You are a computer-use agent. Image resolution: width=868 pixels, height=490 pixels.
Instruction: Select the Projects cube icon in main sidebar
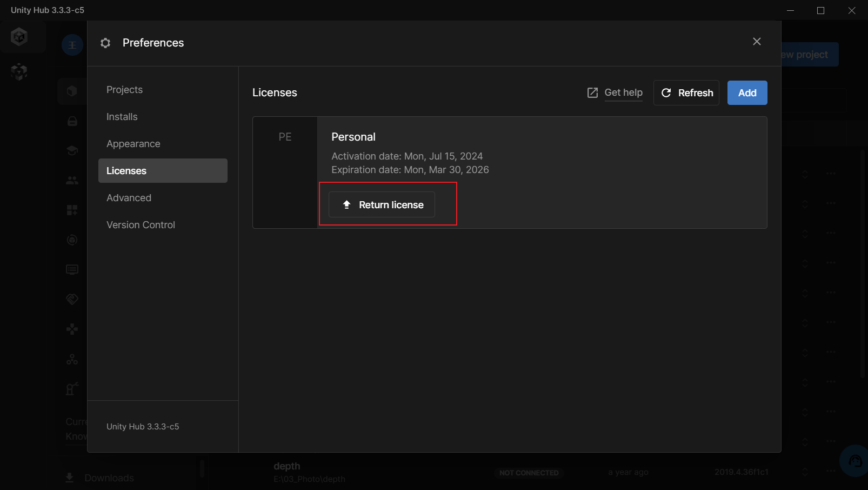pos(72,91)
